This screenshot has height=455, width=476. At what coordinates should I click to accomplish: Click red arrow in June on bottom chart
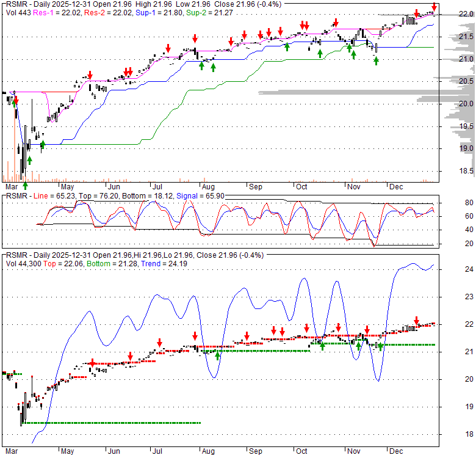tap(130, 355)
